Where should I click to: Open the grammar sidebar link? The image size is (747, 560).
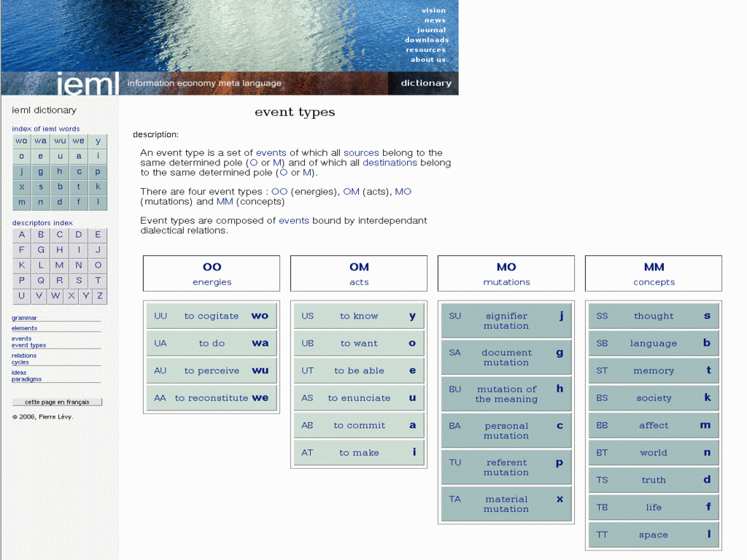point(24,318)
